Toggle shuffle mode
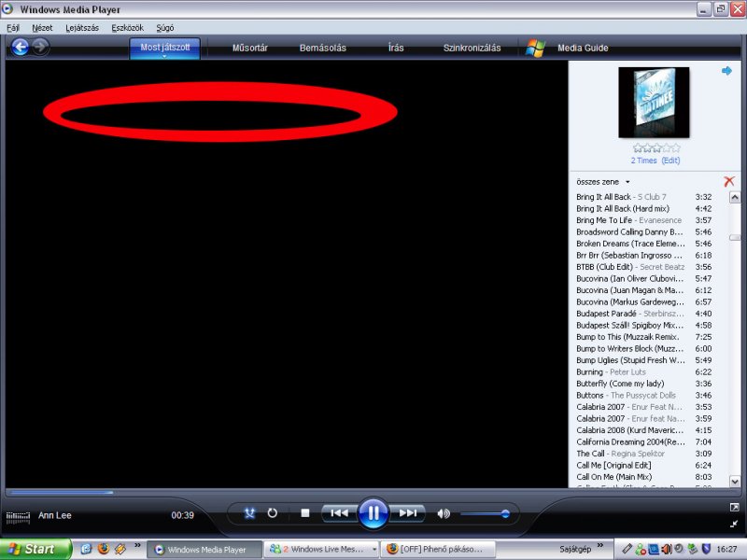The height and width of the screenshot is (560, 747). [x=249, y=512]
